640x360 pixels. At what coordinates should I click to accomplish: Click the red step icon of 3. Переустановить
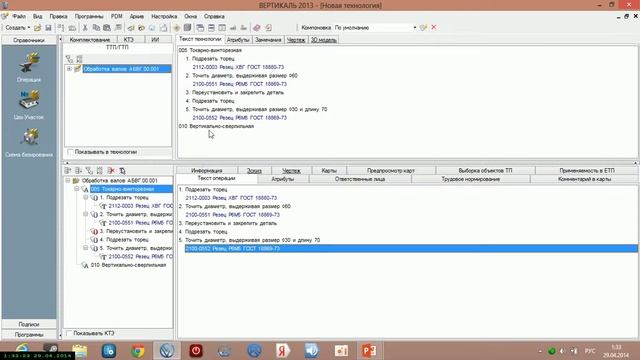[95, 231]
